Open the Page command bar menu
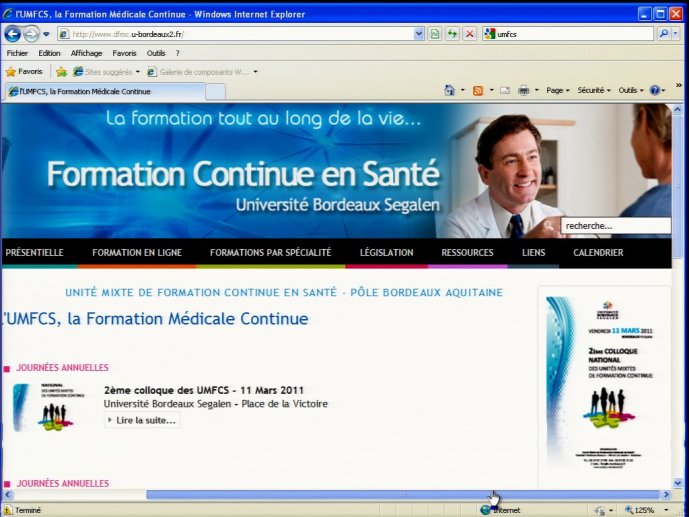This screenshot has width=689, height=517. click(x=558, y=90)
